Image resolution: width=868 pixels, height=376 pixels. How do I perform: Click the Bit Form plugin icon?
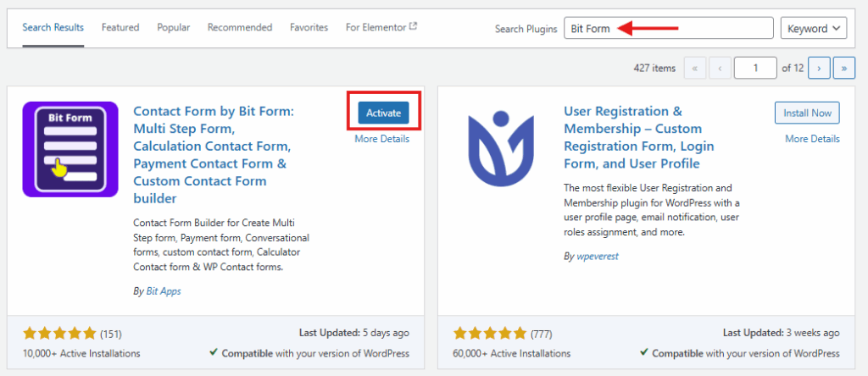(70, 150)
